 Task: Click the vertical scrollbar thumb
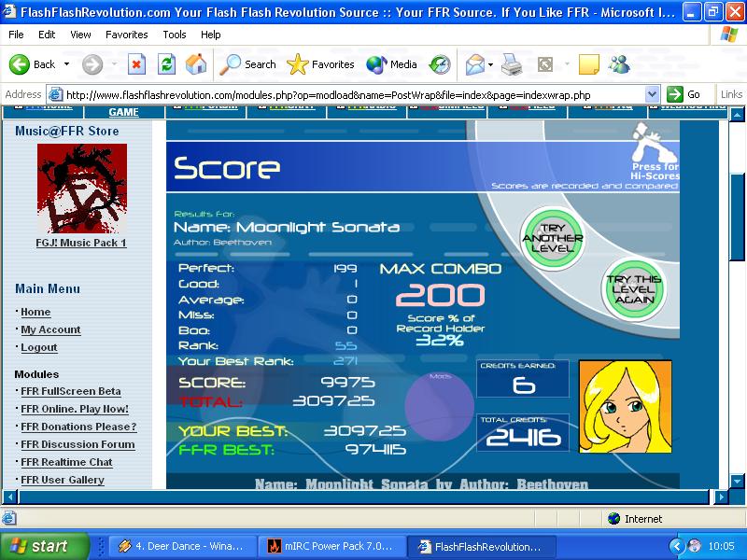(737, 217)
